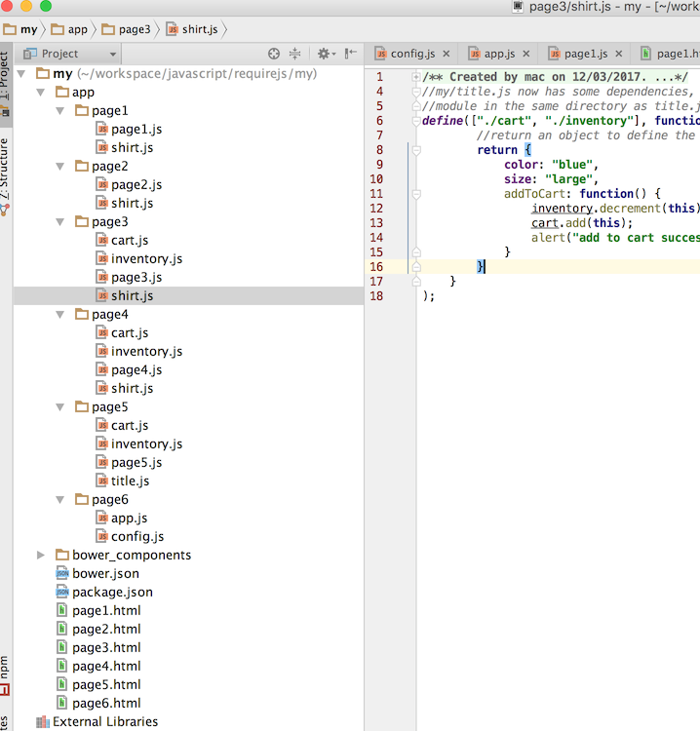Viewport: 700px width, 731px height.
Task: Expand the folded comment on line 1
Action: click(416, 77)
